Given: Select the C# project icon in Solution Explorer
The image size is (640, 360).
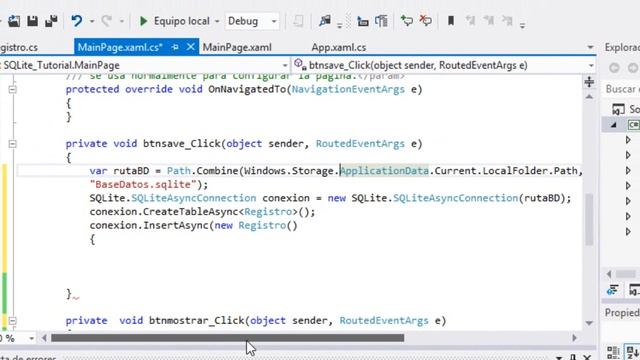Looking at the screenshot, I should (x=634, y=124).
